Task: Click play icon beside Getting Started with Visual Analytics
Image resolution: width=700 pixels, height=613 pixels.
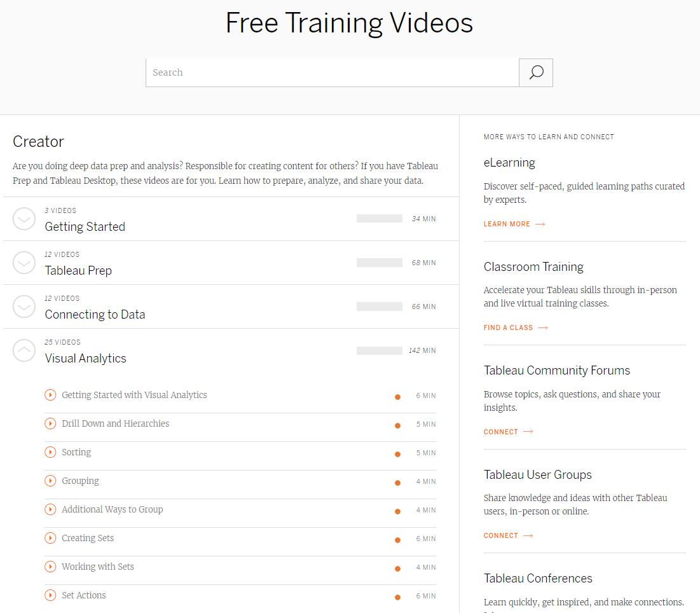Action: point(50,395)
